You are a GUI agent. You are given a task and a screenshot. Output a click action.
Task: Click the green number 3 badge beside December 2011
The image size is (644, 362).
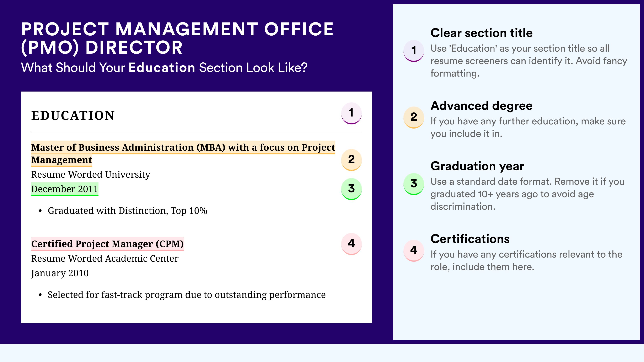tap(351, 189)
